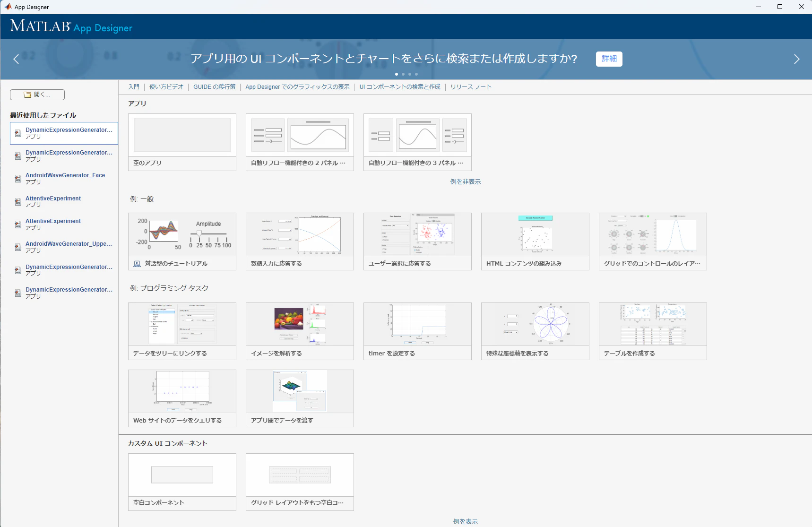
Task: Click the file icon beside AndroidWaveGenerator_Face
Action: point(18,179)
